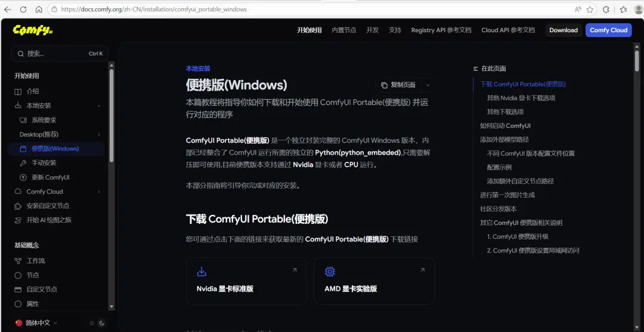Open the 复制页面 dropdown arrow

[428, 85]
